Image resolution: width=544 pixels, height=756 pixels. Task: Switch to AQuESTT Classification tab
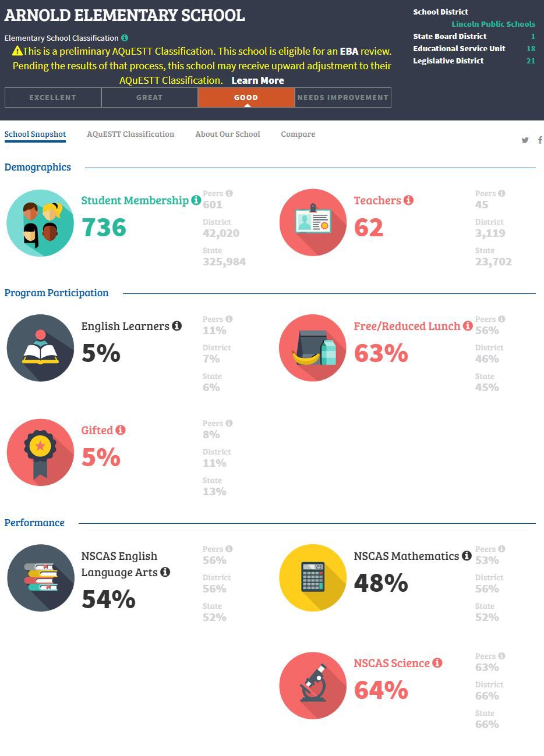tap(130, 134)
